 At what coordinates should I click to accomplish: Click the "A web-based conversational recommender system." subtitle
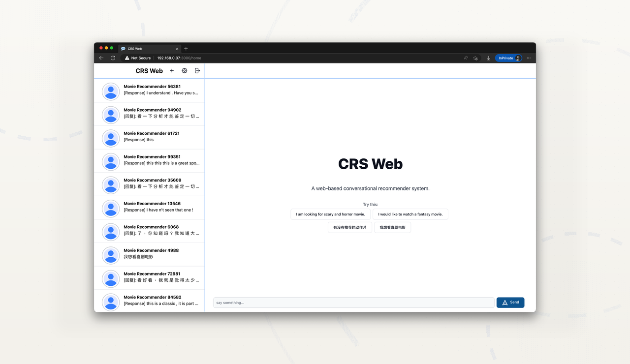click(371, 188)
